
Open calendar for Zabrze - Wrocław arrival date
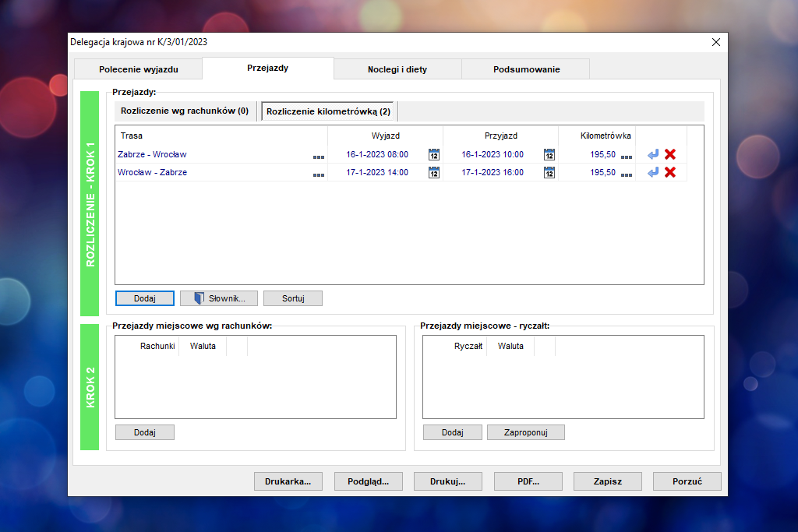tap(549, 155)
